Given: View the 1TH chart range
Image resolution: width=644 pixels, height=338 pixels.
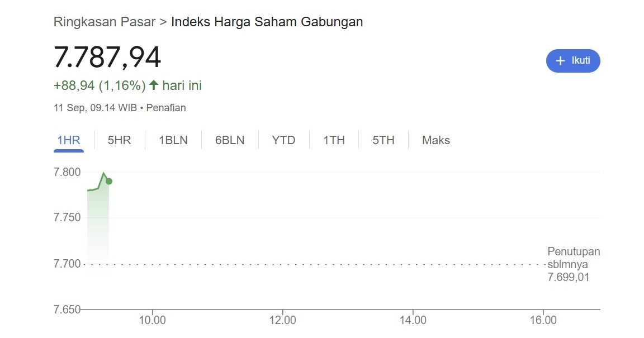Looking at the screenshot, I should coord(334,140).
